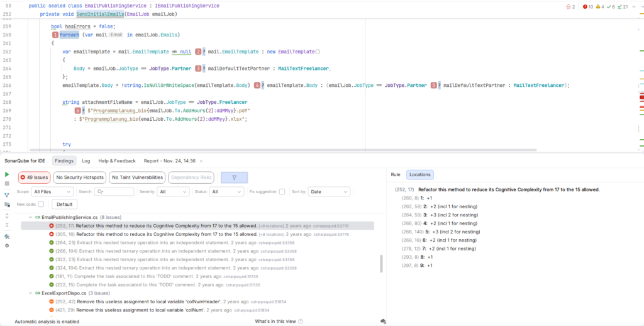
Task: Click the issue search input field
Action: [x=117, y=191]
